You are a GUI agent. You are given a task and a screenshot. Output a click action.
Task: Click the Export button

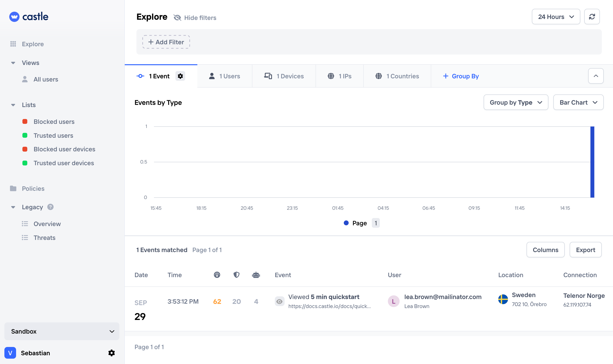click(x=585, y=250)
